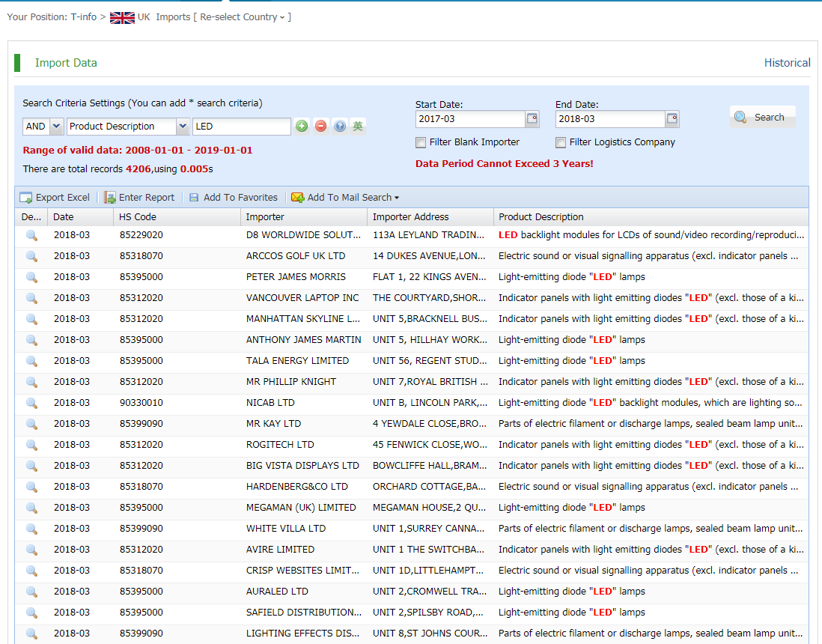
Task: Expand the AND operator dropdown
Action: coord(56,127)
